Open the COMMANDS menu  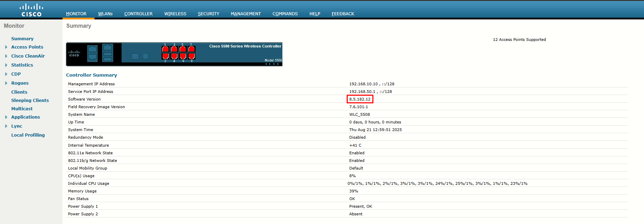[285, 14]
